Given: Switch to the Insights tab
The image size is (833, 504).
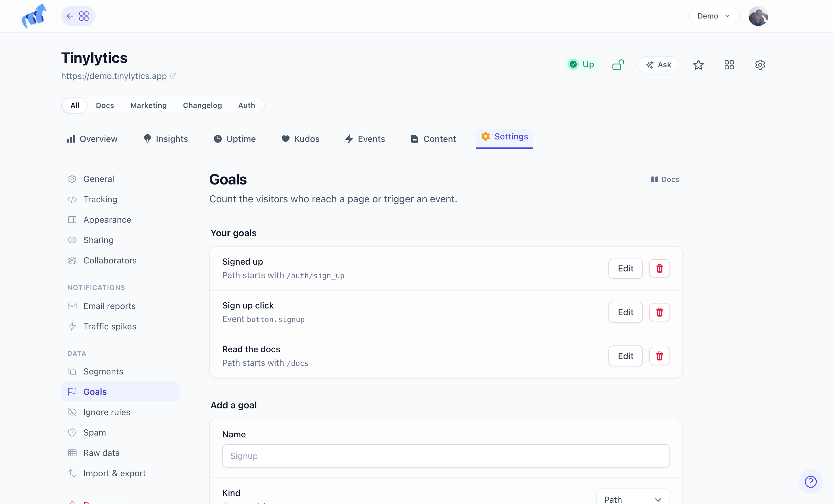Looking at the screenshot, I should (x=166, y=139).
